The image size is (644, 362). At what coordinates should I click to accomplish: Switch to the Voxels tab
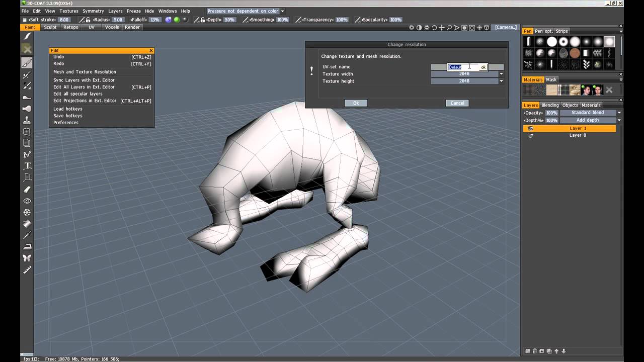(112, 27)
